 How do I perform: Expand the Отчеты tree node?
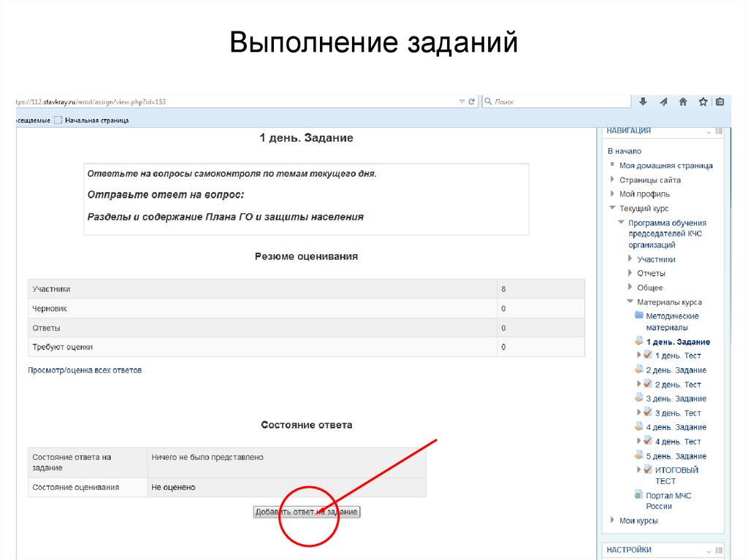[630, 272]
